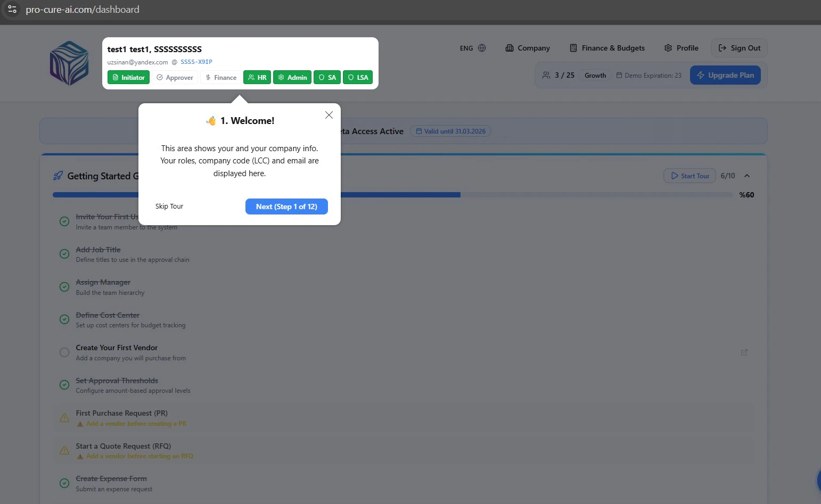Click Define Cost Center item
The width and height of the screenshot is (821, 504).
[x=404, y=320]
